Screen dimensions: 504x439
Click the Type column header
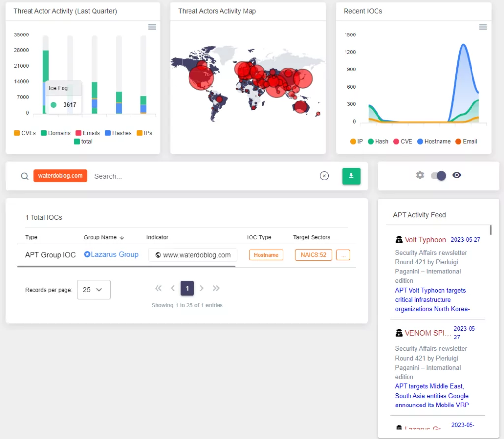point(31,237)
